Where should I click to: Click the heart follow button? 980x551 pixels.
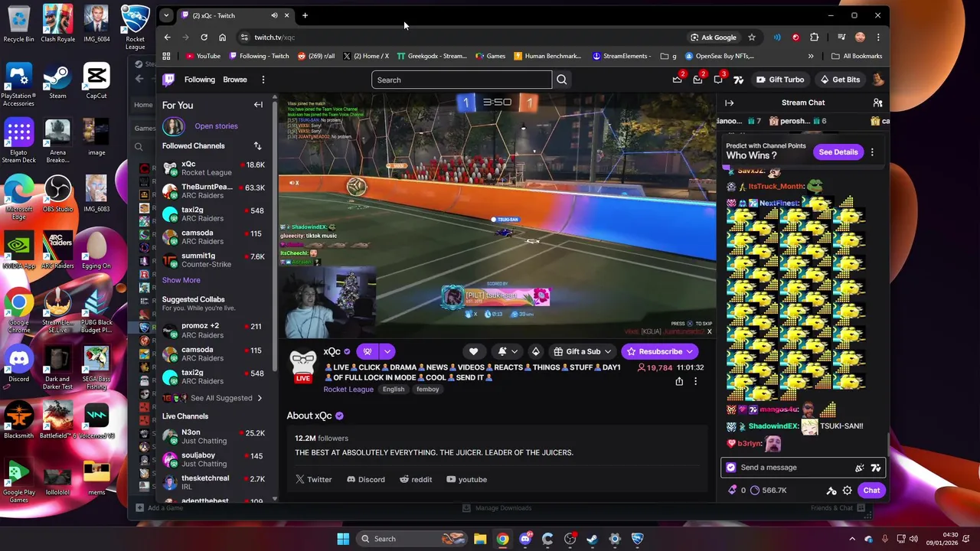coord(473,351)
